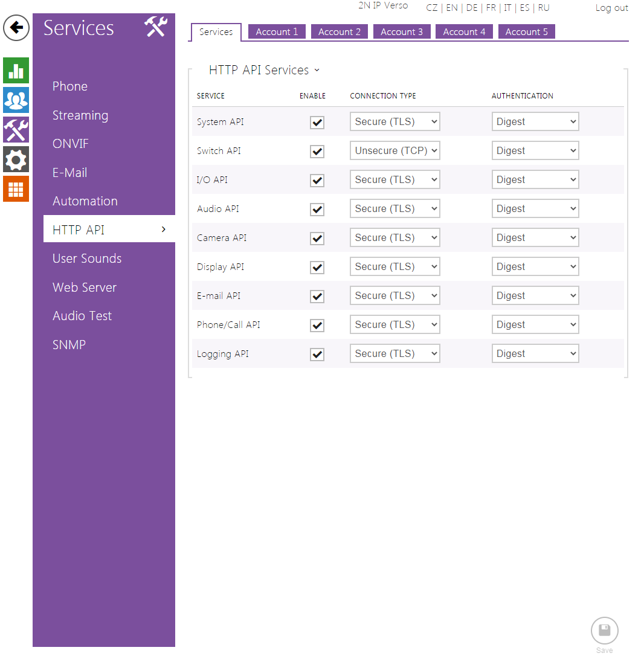Disable the Logging API service
This screenshot has width=644, height=659.
[x=317, y=354]
